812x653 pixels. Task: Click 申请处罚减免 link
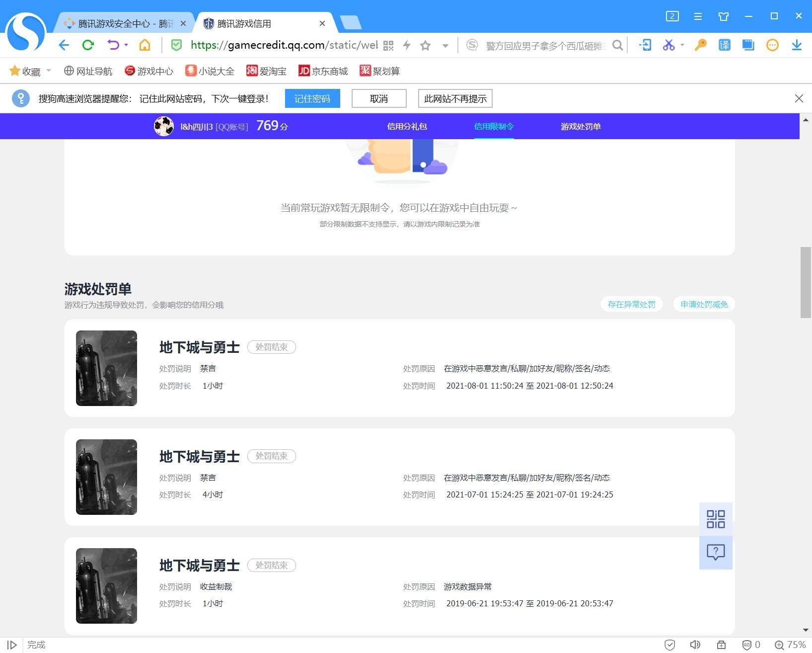pyautogui.click(x=704, y=304)
